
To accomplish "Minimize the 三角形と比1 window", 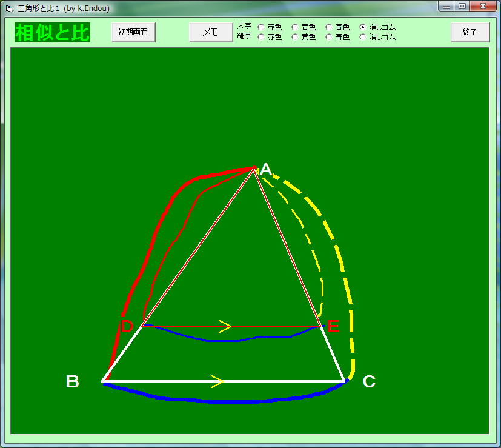I will pos(446,7).
